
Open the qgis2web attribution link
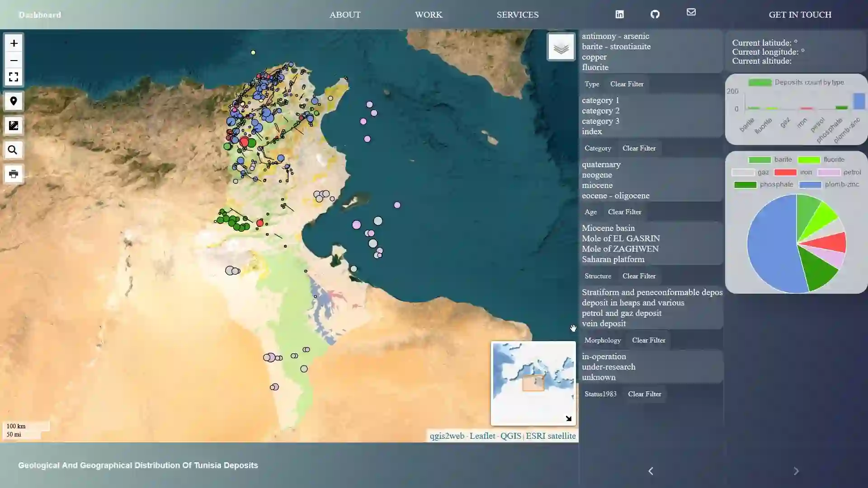pyautogui.click(x=447, y=436)
